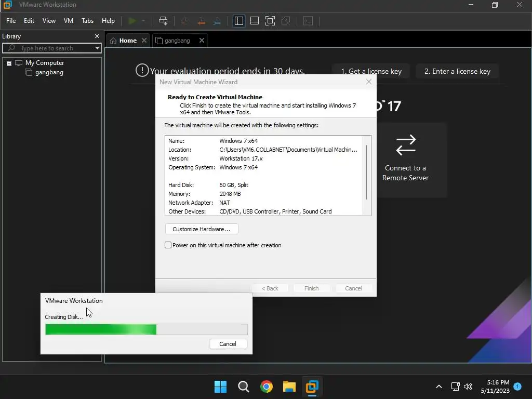The image size is (532, 399).
Task: Click the Other Devices value line
Action: click(275, 211)
